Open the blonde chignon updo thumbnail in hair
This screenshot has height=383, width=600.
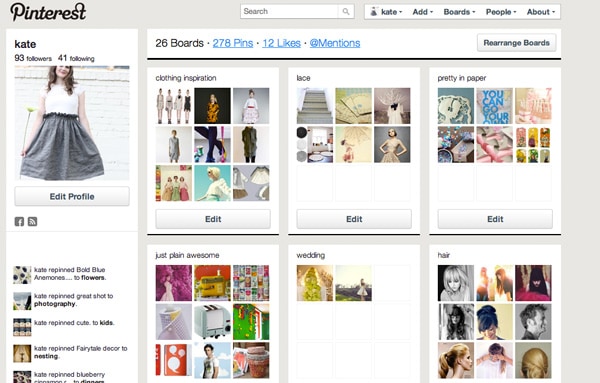[x=533, y=360]
